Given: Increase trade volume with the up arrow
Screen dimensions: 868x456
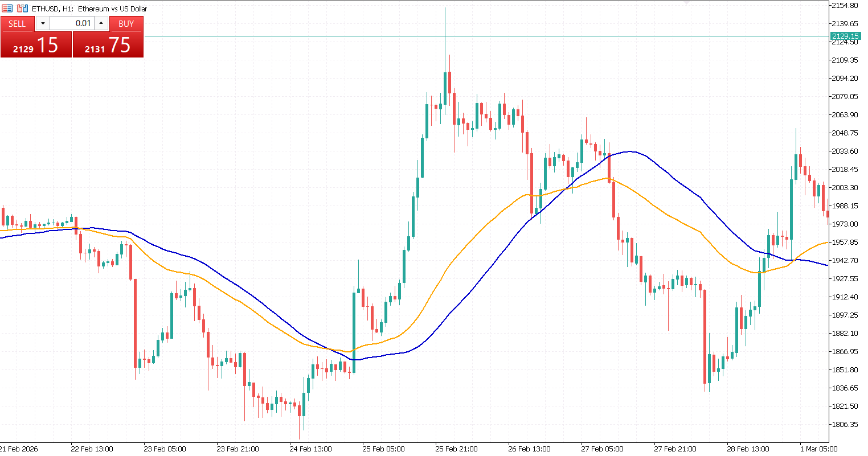Looking at the screenshot, I should [x=101, y=23].
